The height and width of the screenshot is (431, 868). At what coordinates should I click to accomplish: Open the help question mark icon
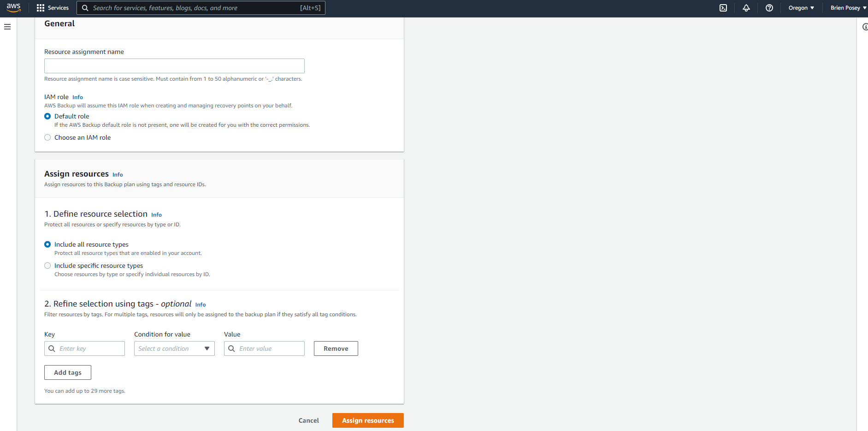click(x=769, y=8)
